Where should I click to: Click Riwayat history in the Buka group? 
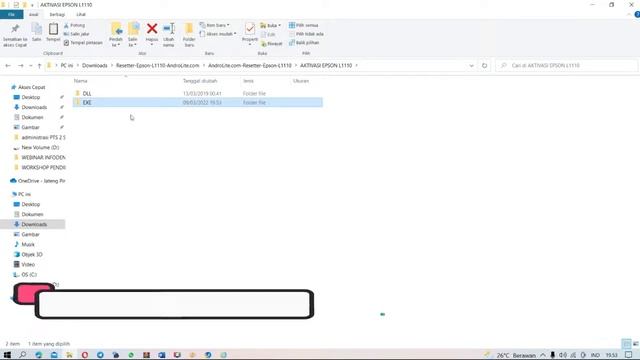pos(271,43)
